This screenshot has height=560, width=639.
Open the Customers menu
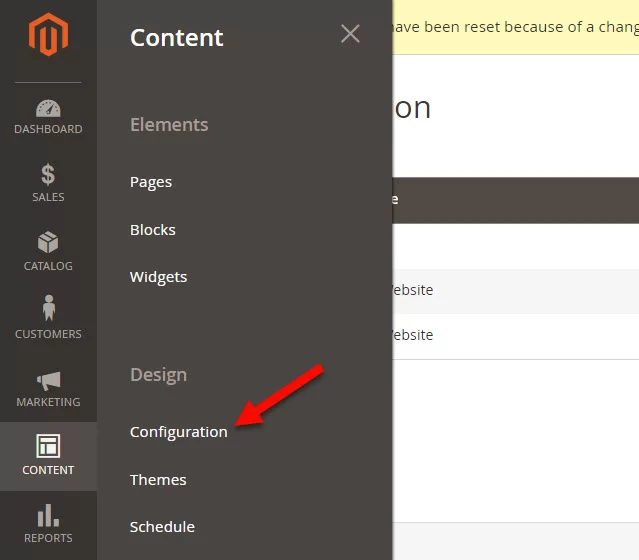point(48,317)
